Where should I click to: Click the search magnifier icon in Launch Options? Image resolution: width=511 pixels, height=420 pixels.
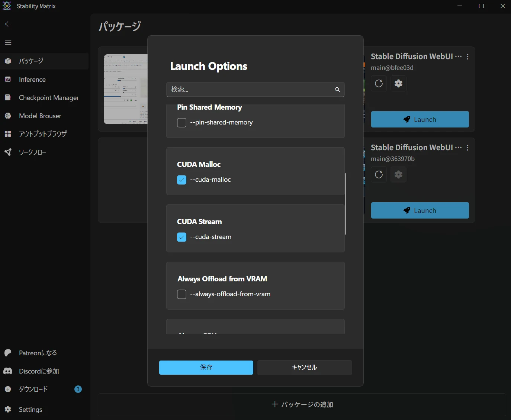point(337,90)
